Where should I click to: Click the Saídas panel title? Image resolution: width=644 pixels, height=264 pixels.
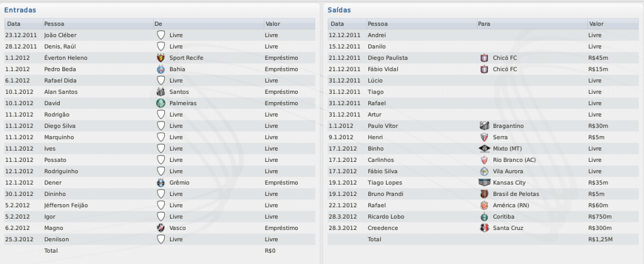click(x=339, y=10)
